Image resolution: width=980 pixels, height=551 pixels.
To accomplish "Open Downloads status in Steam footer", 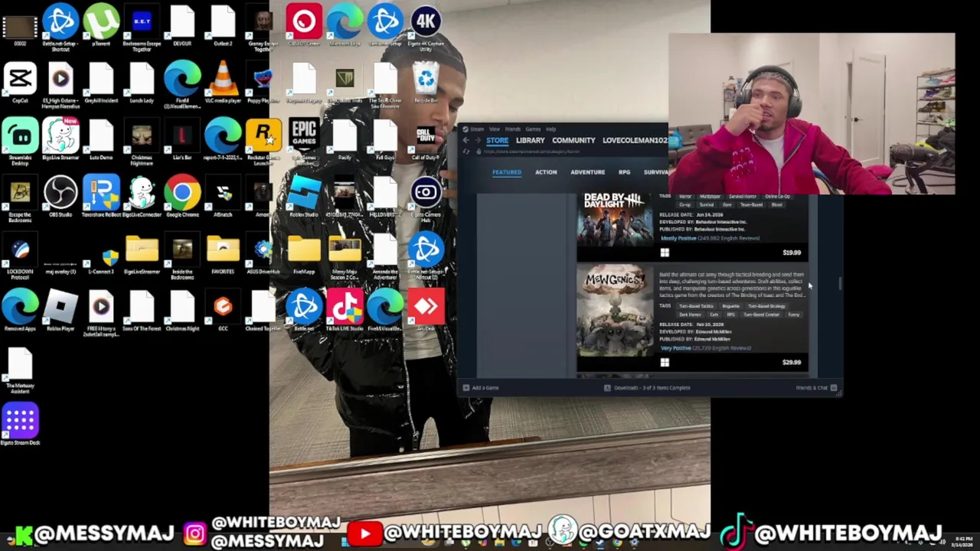I will point(647,388).
